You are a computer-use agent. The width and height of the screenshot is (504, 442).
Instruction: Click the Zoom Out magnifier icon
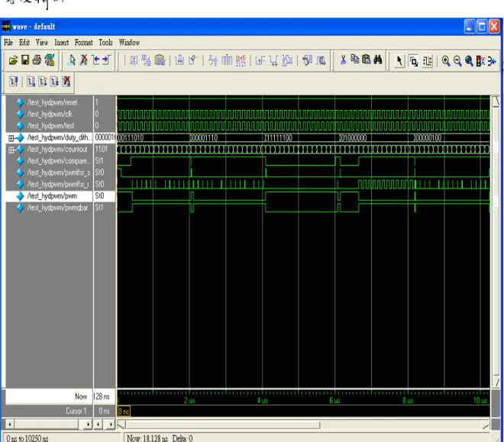(457, 61)
